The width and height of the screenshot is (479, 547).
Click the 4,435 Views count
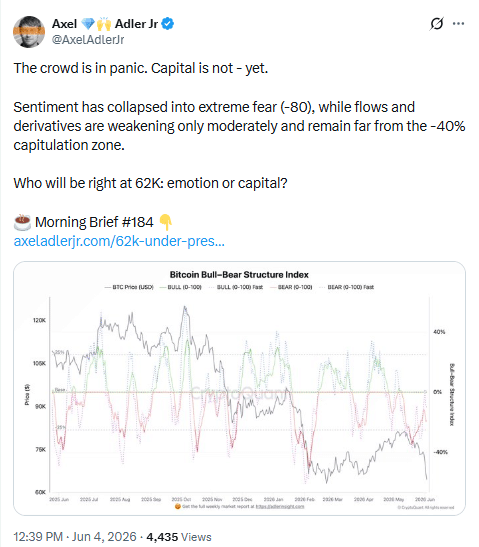[179, 537]
